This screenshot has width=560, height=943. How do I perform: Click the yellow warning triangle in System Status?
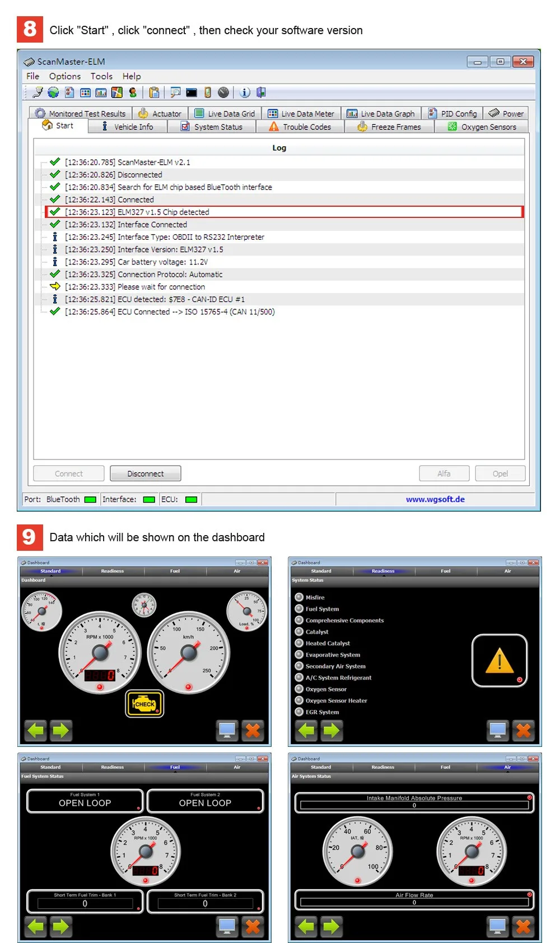click(x=500, y=661)
